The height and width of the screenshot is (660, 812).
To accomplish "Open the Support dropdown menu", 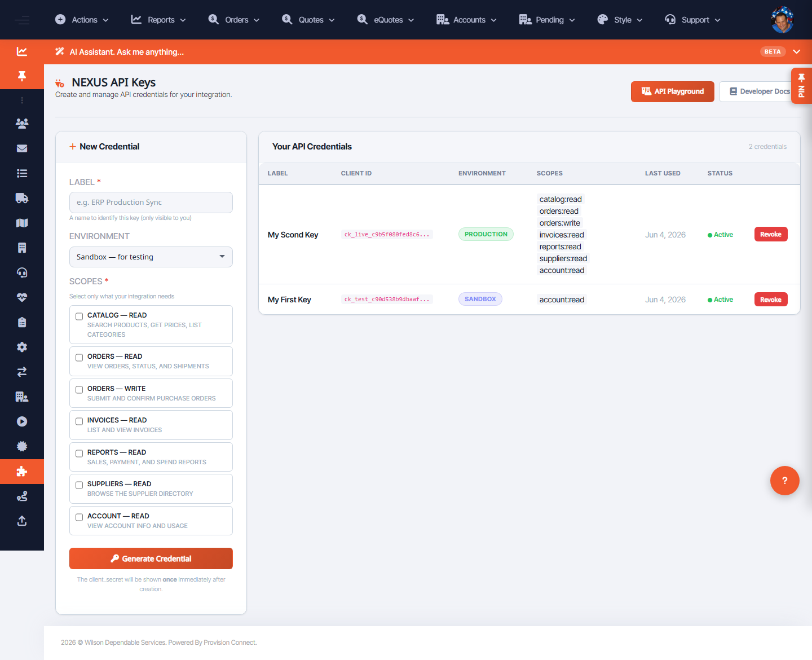I will click(692, 20).
